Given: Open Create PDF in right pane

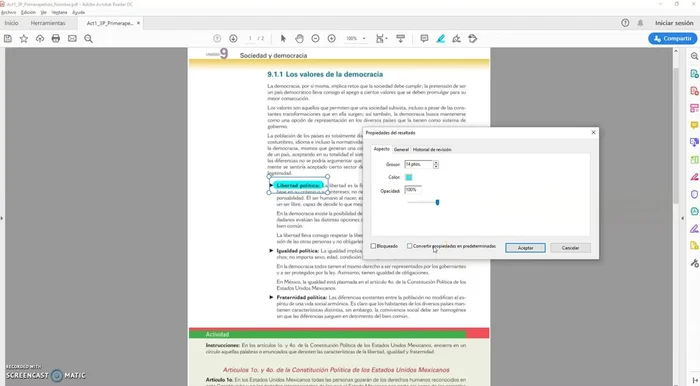Looking at the screenshot, I should tap(694, 91).
